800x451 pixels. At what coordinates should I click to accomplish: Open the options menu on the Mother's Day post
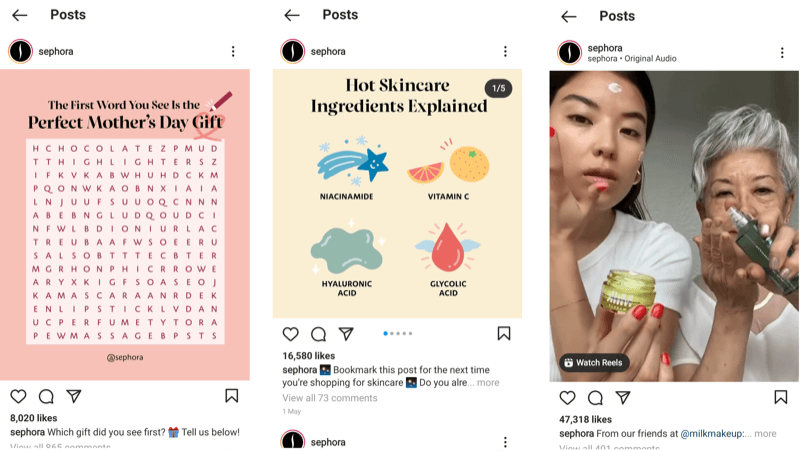click(x=233, y=51)
